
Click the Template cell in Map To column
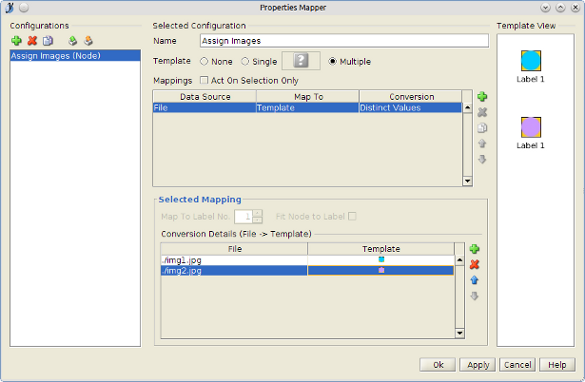(307, 108)
